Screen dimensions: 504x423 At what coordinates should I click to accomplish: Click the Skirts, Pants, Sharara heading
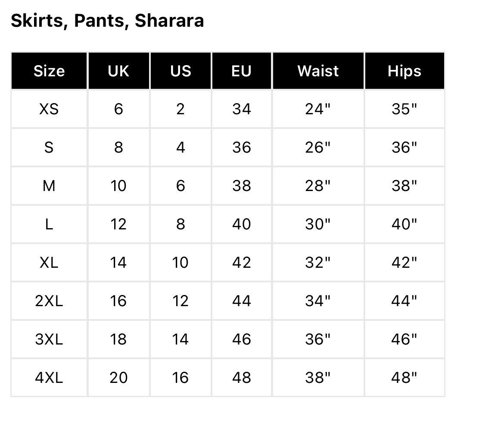pos(107,21)
